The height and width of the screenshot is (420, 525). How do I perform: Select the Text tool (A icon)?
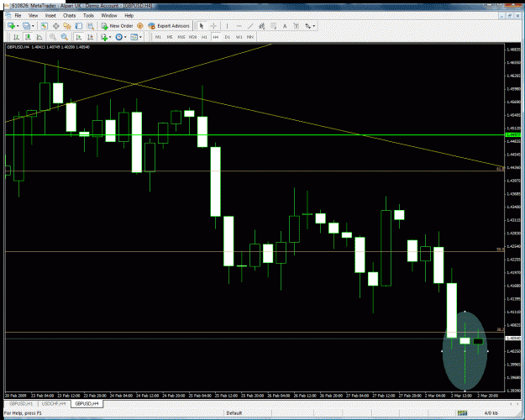tap(285, 26)
